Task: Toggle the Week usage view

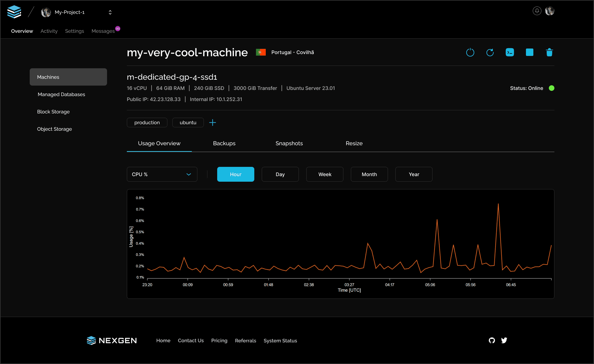Action: [325, 174]
